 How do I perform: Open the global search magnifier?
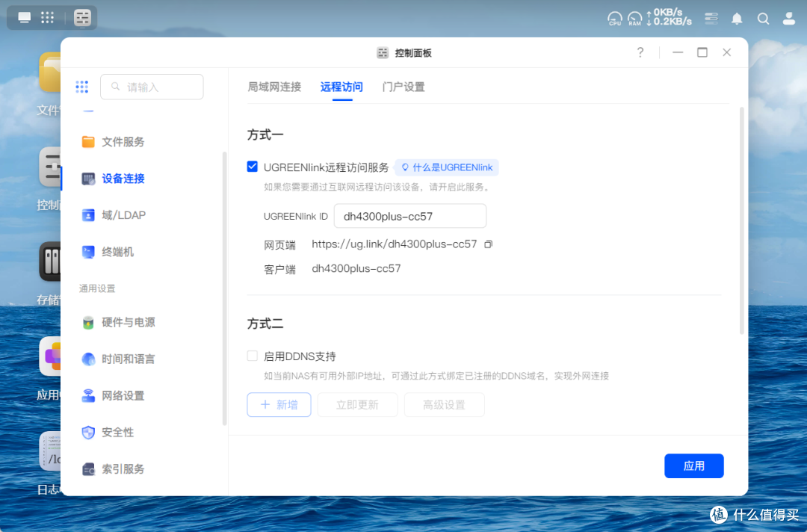(763, 19)
